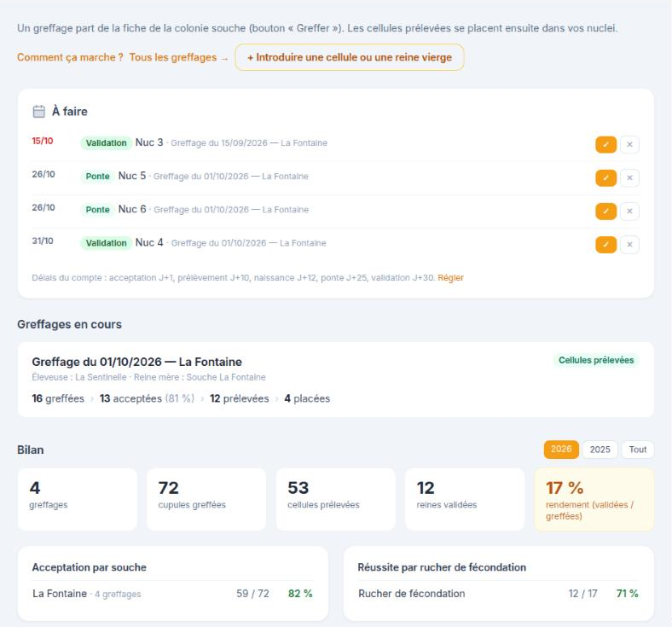The height and width of the screenshot is (627, 672).
Task: Select the 2026 Bilan filter
Action: point(561,450)
